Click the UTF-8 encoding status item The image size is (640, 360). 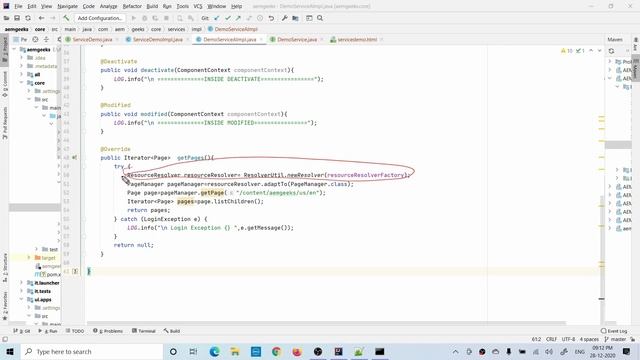(x=568, y=339)
